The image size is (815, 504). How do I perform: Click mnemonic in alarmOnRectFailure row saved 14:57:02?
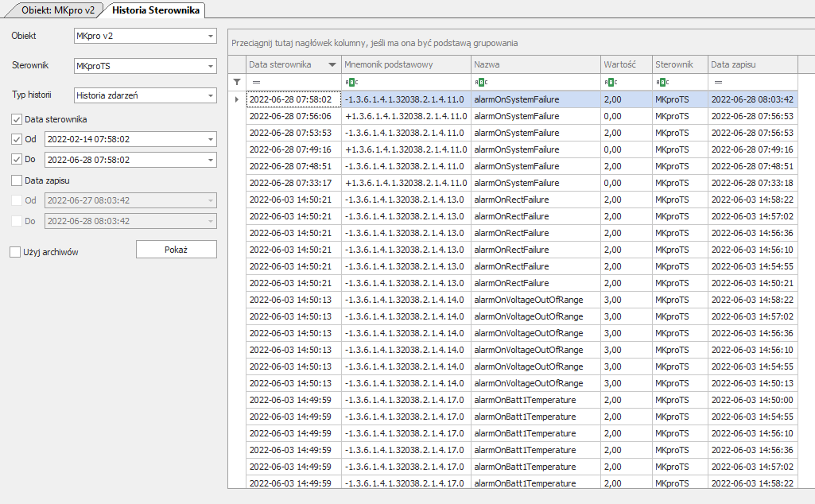[406, 216]
